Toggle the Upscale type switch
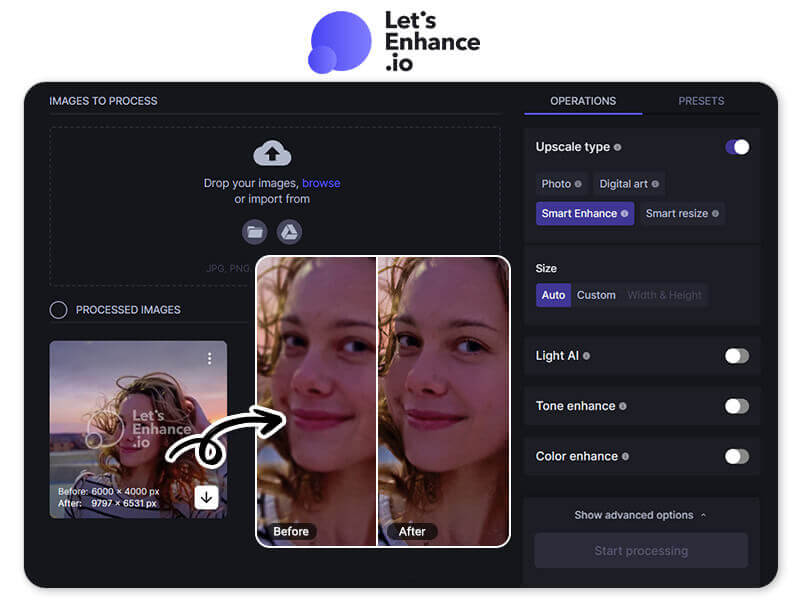Image resolution: width=800 pixels, height=600 pixels. pos(737,147)
